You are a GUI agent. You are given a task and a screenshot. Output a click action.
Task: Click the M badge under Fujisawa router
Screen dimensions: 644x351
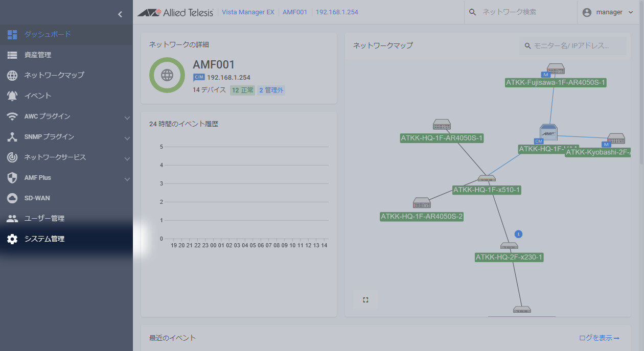tap(546, 75)
